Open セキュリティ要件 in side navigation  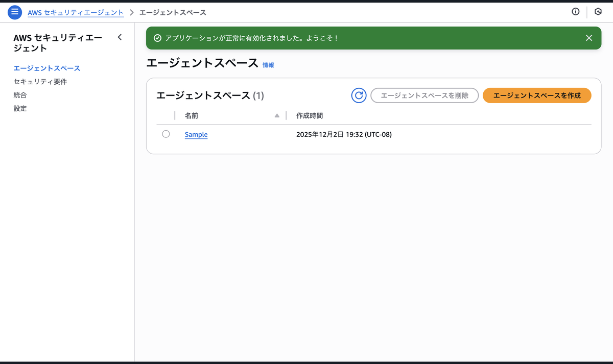pos(40,82)
